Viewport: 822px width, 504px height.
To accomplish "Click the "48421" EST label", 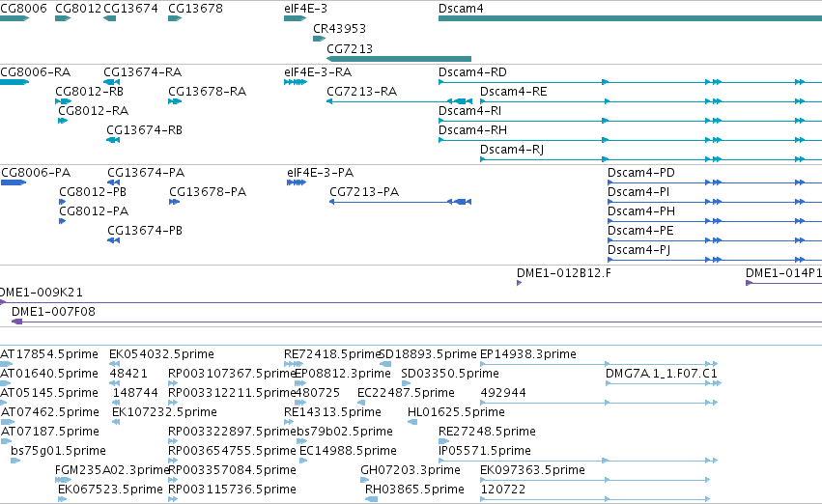I will [128, 374].
